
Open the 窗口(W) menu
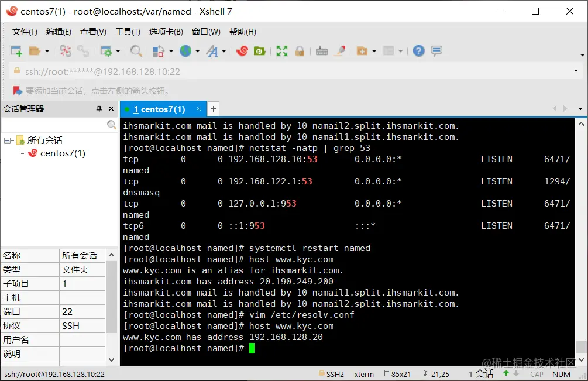click(x=206, y=32)
